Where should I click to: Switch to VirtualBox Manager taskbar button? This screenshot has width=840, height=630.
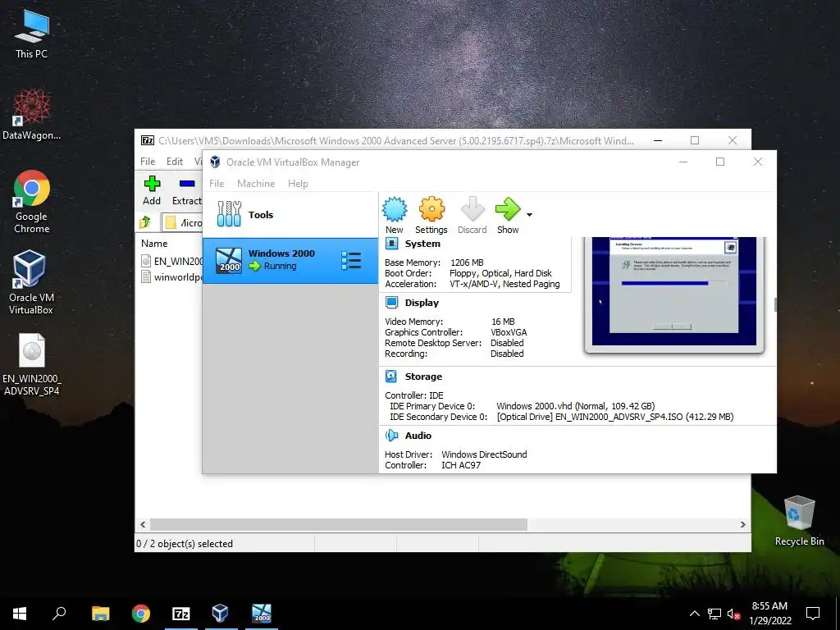point(221,614)
